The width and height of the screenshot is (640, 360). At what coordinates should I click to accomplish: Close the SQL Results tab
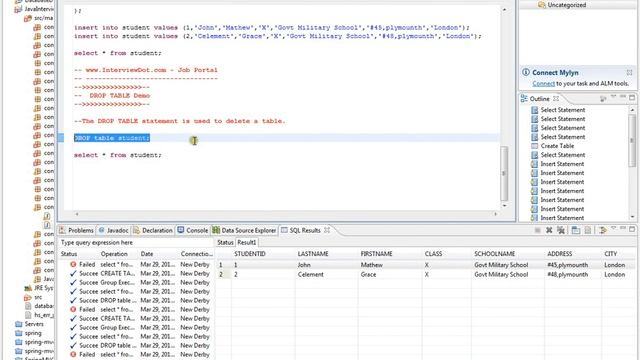pyautogui.click(x=327, y=230)
